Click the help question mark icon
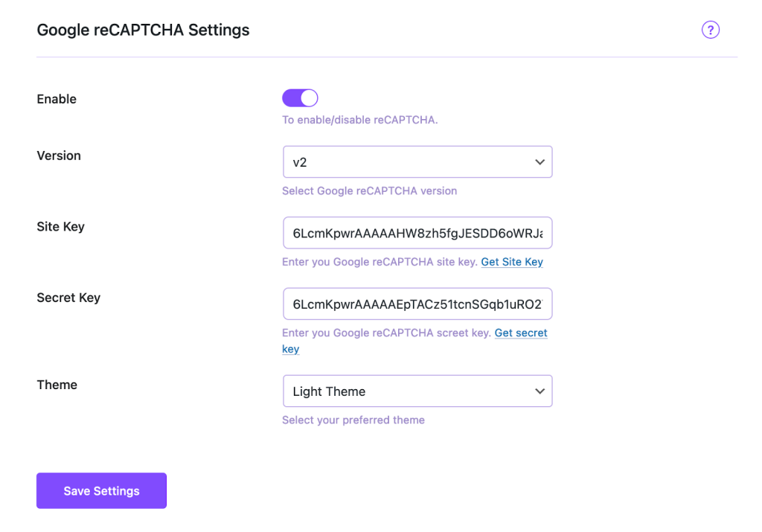 (711, 30)
